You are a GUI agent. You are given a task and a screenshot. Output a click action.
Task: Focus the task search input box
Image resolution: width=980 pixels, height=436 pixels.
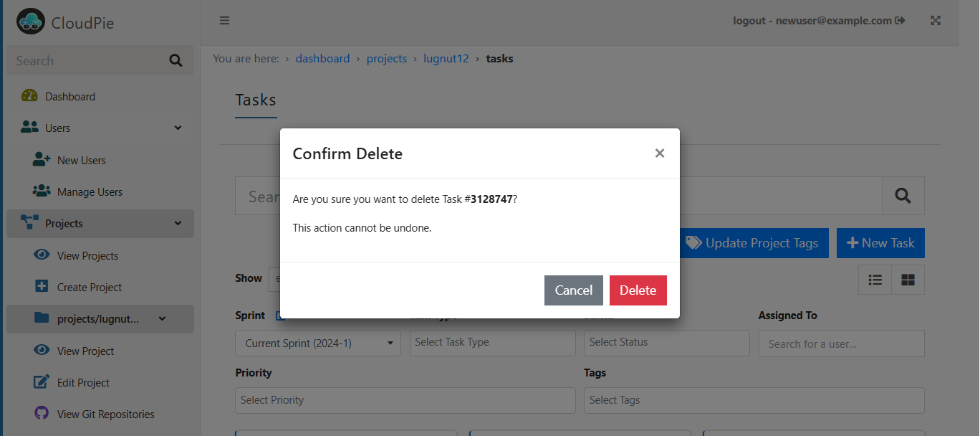[559, 196]
